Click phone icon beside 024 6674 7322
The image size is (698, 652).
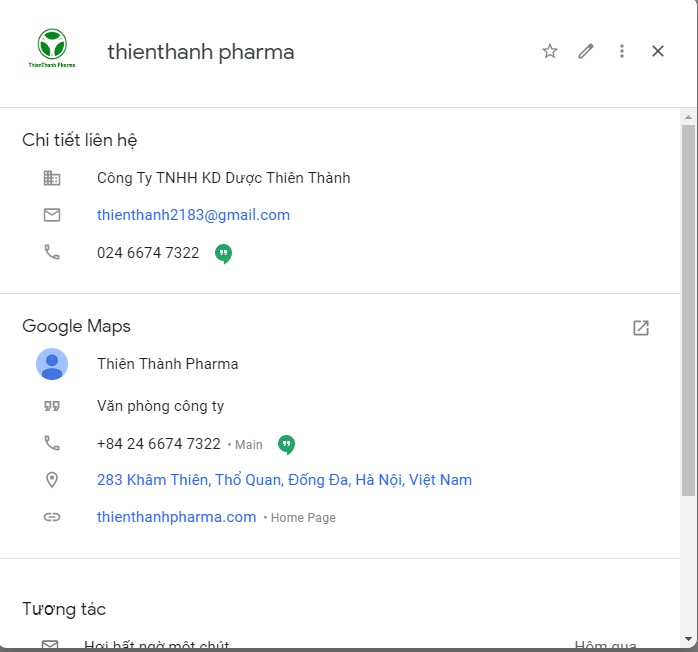[52, 253]
